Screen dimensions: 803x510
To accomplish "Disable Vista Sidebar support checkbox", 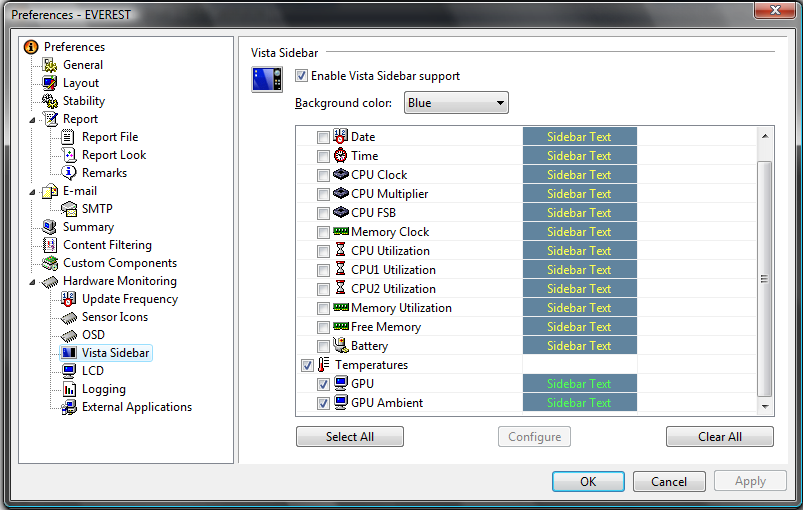I will coord(302,76).
